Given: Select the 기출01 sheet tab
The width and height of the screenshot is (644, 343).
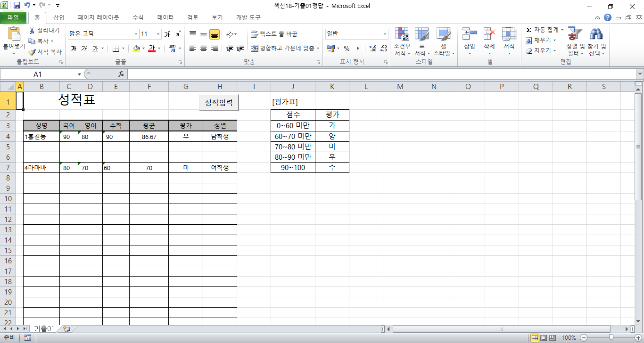Looking at the screenshot, I should click(x=43, y=328).
